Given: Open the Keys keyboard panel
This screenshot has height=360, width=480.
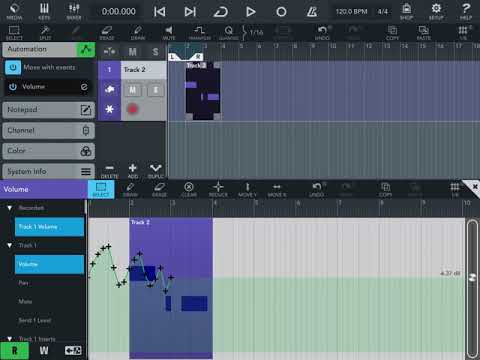Looking at the screenshot, I should click(x=44, y=11).
